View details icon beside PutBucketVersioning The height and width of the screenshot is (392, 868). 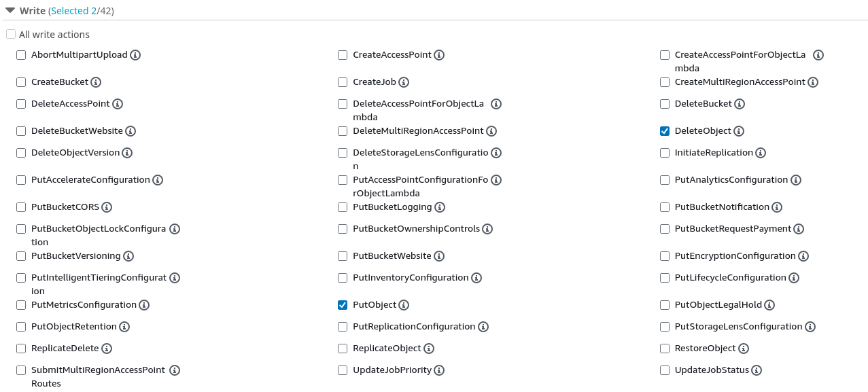(128, 255)
